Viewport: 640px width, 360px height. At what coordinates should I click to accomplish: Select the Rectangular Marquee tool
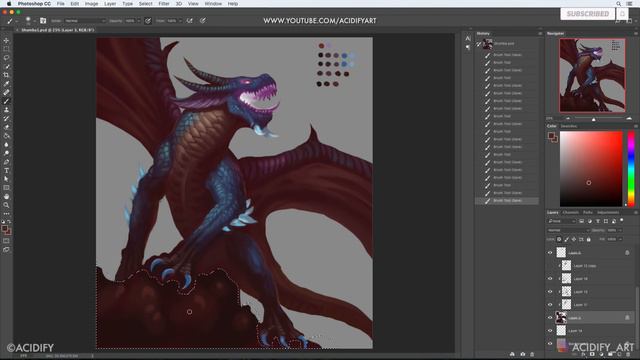click(x=6, y=49)
